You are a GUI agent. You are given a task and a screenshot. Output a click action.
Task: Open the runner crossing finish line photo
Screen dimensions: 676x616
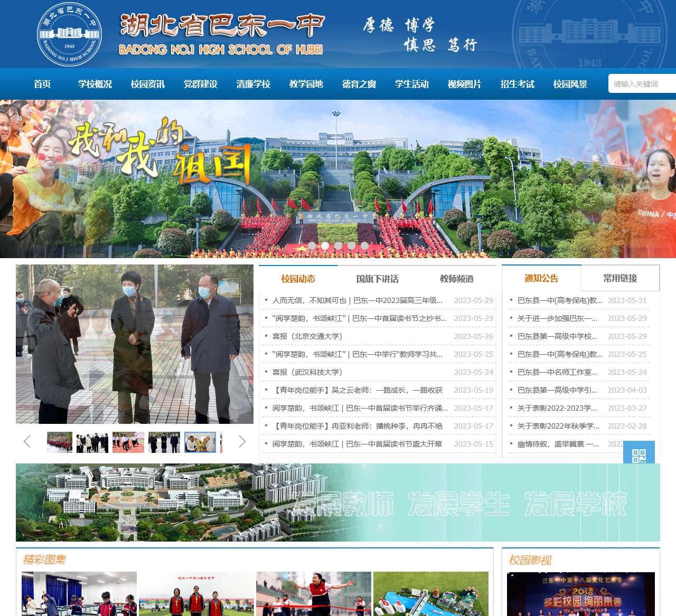pyautogui.click(x=314, y=594)
